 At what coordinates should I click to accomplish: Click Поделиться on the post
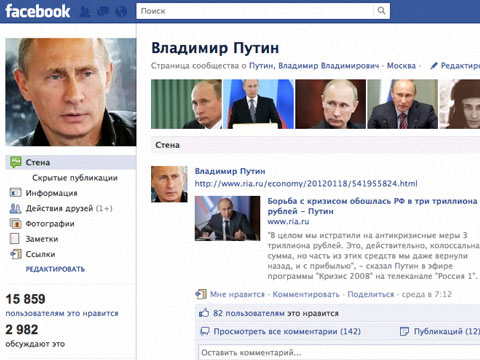(371, 294)
